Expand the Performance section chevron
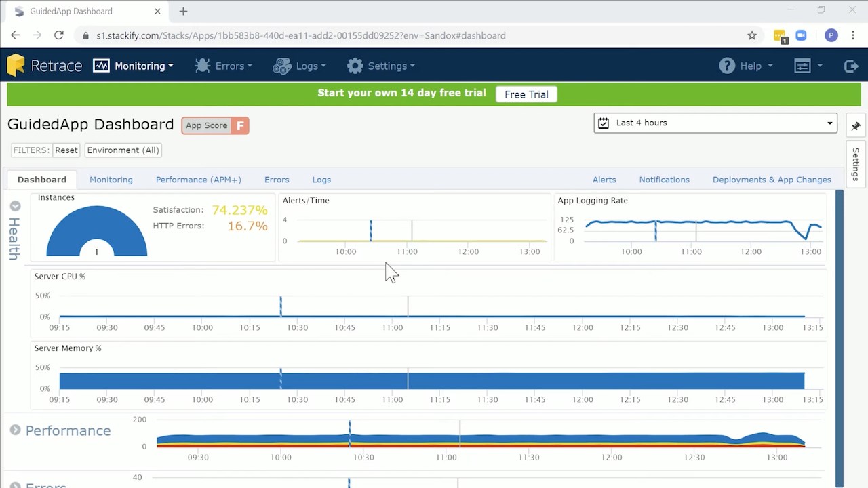Viewport: 868px width, 488px height. tap(16, 430)
